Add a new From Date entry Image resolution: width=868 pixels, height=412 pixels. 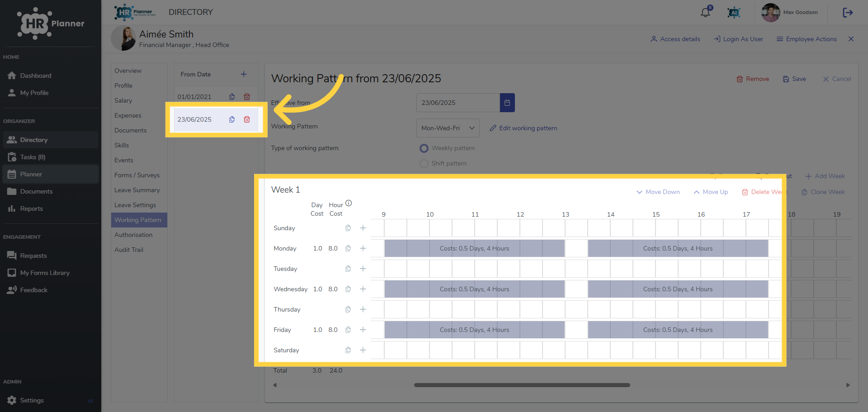[244, 74]
